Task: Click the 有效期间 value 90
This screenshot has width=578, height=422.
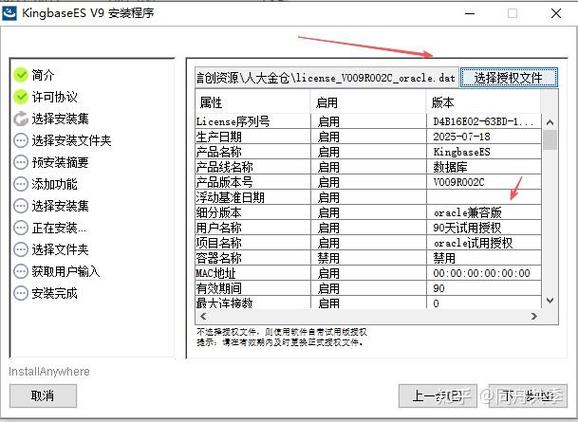Action: (439, 288)
